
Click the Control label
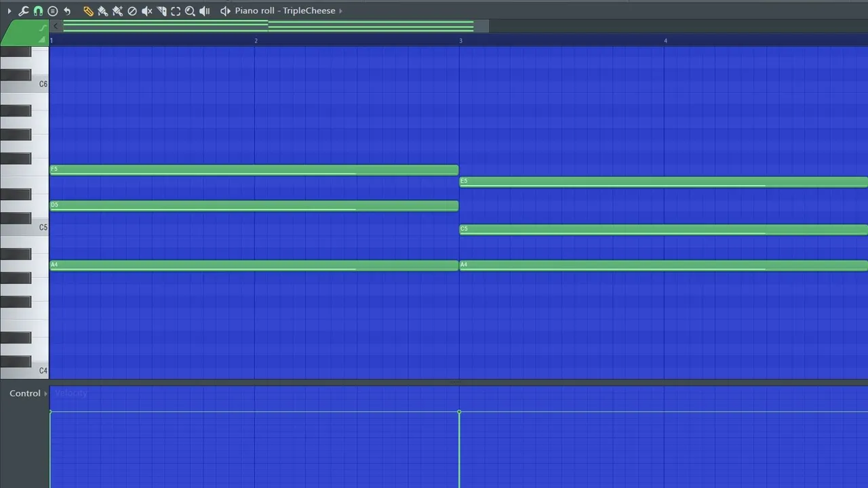25,394
